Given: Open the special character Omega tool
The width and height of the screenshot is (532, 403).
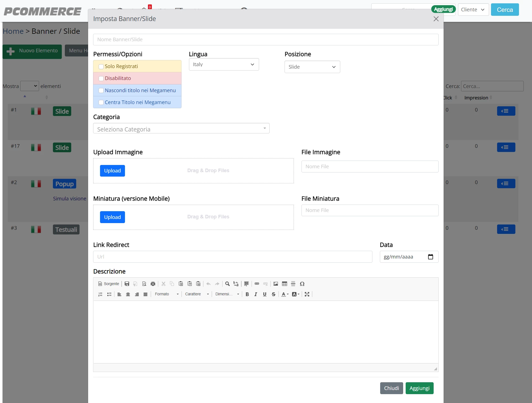Looking at the screenshot, I should point(302,284).
